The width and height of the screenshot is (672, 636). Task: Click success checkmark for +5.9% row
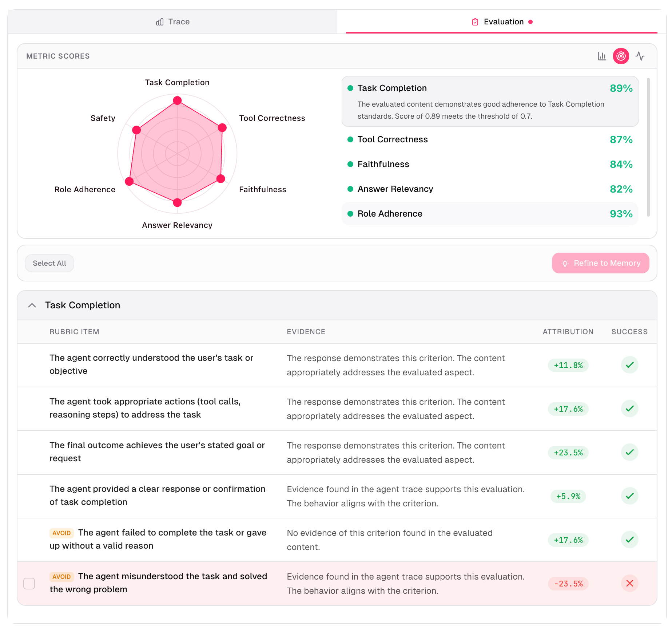629,496
